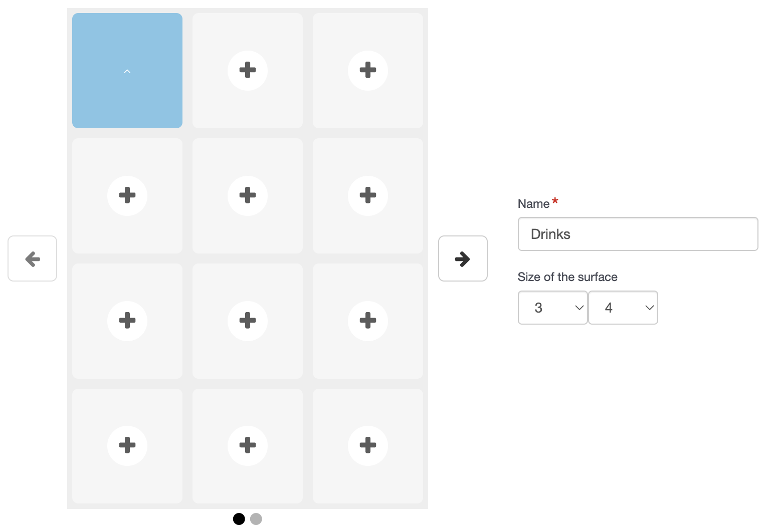Click the plus icon in second row, right tile

tap(368, 195)
